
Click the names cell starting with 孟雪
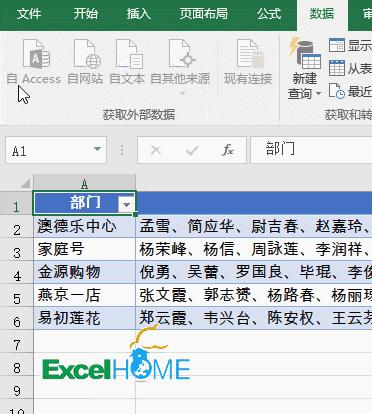pyautogui.click(x=254, y=226)
